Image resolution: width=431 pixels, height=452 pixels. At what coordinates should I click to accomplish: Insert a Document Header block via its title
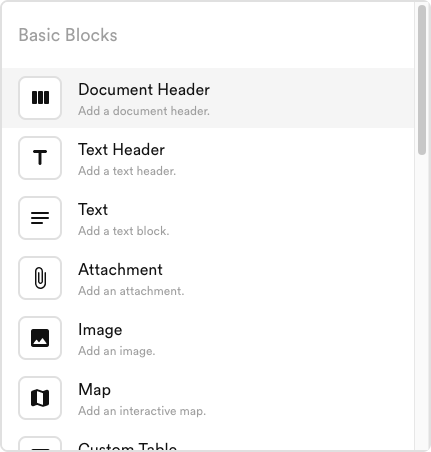tap(144, 90)
